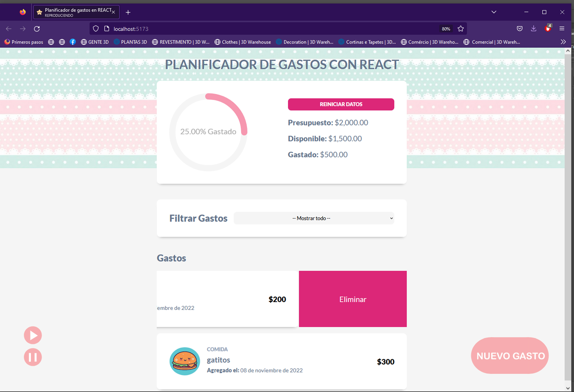The image size is (574, 392).
Task: Bookmark this page with star icon
Action: coord(461,29)
